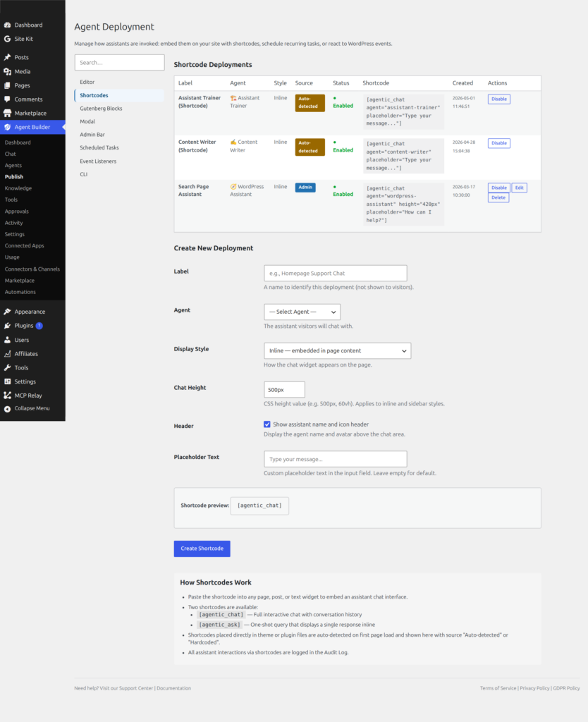Image resolution: width=588 pixels, height=722 pixels.
Task: Open the Gutenberg Blocks section
Action: [101, 108]
